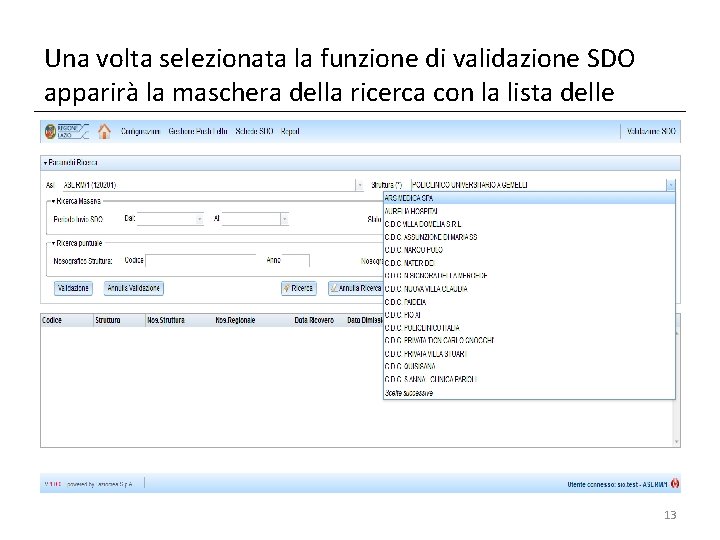Select C.D.C. NUOVA VILLA CLAUDIA option
720x540 pixels.
point(529,289)
